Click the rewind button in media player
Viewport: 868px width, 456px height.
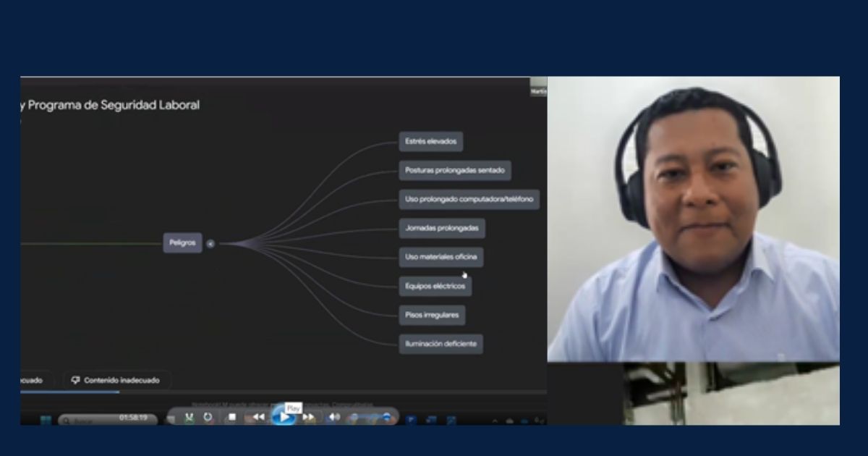[258, 417]
